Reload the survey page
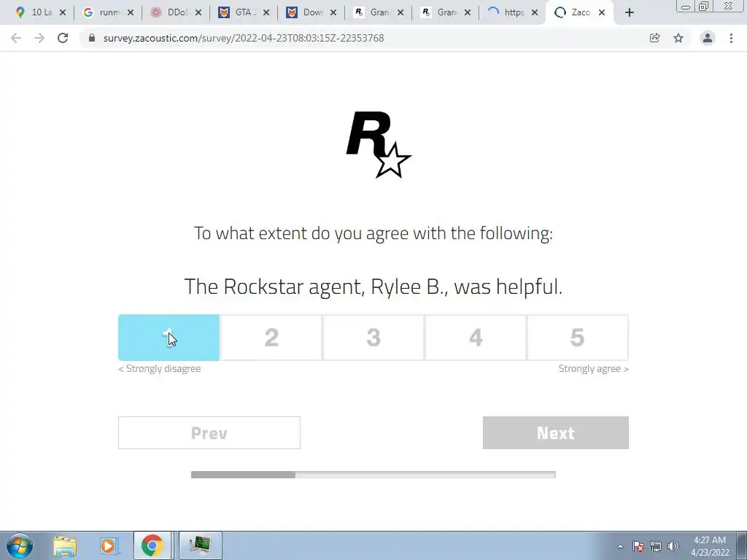The height and width of the screenshot is (560, 747). [63, 38]
